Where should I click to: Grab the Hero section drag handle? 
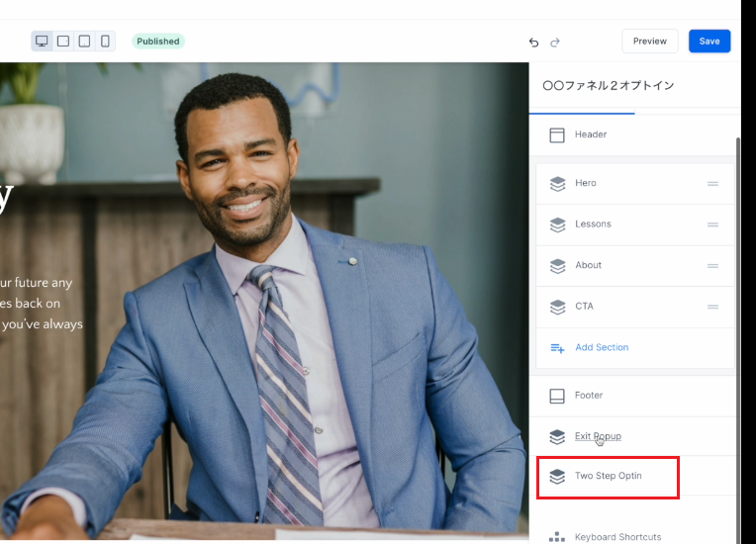pos(712,184)
